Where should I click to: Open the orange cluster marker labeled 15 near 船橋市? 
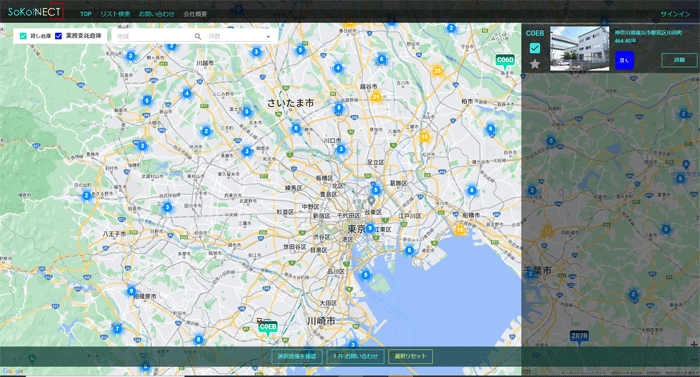(x=460, y=230)
